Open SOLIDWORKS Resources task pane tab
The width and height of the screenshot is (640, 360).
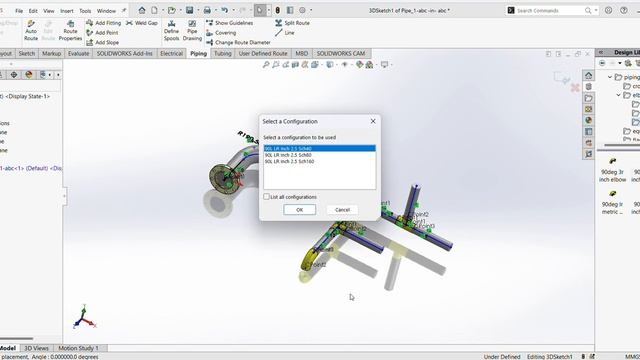588,76
